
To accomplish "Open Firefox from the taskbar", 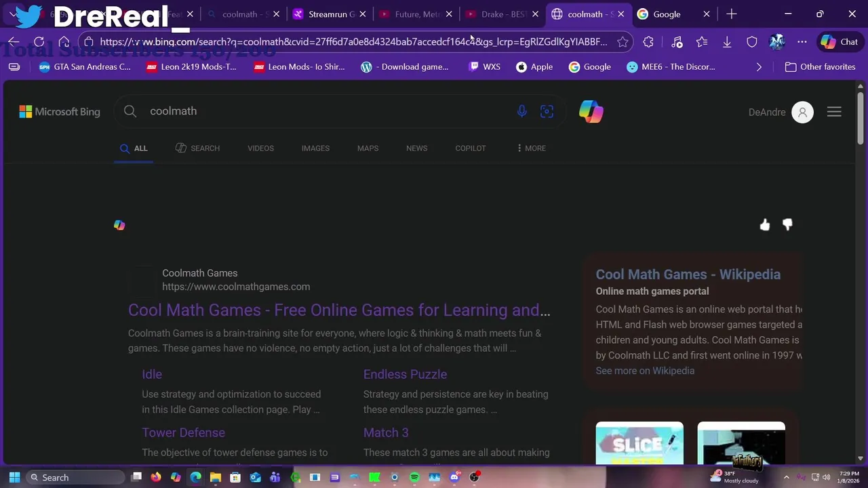I will (x=156, y=477).
